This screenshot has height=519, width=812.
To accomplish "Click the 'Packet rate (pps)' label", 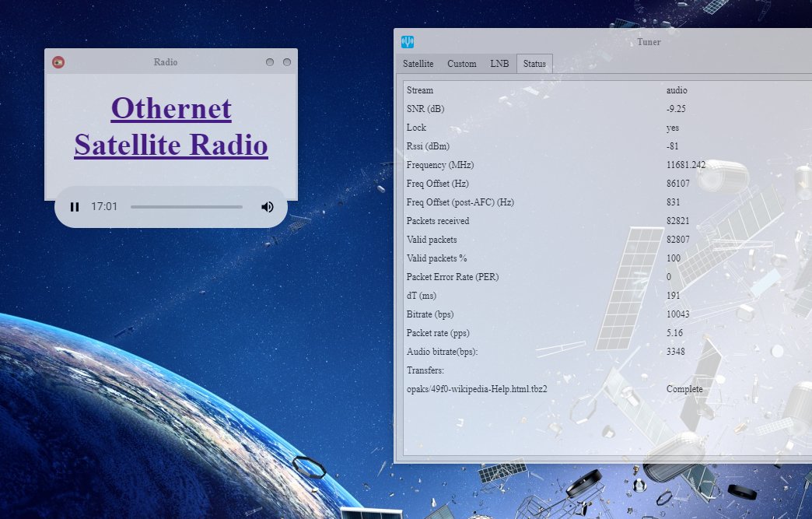I will click(x=438, y=332).
